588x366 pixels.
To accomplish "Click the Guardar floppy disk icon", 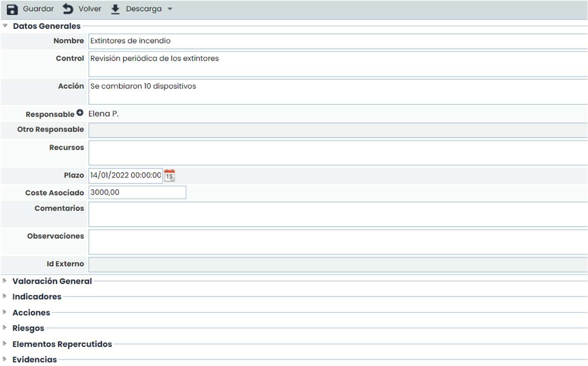I will coord(12,9).
